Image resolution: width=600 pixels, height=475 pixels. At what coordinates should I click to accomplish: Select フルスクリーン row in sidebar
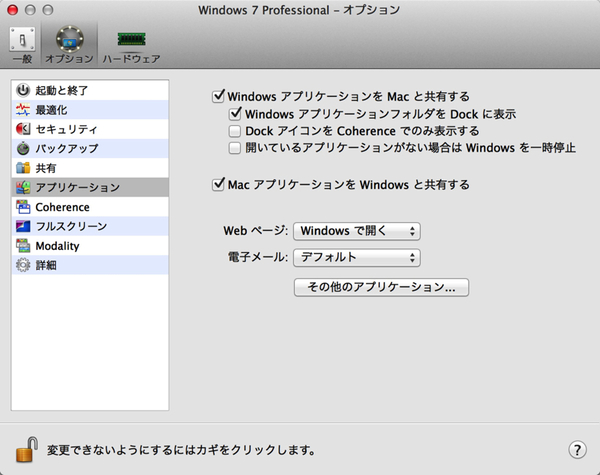click(90, 226)
